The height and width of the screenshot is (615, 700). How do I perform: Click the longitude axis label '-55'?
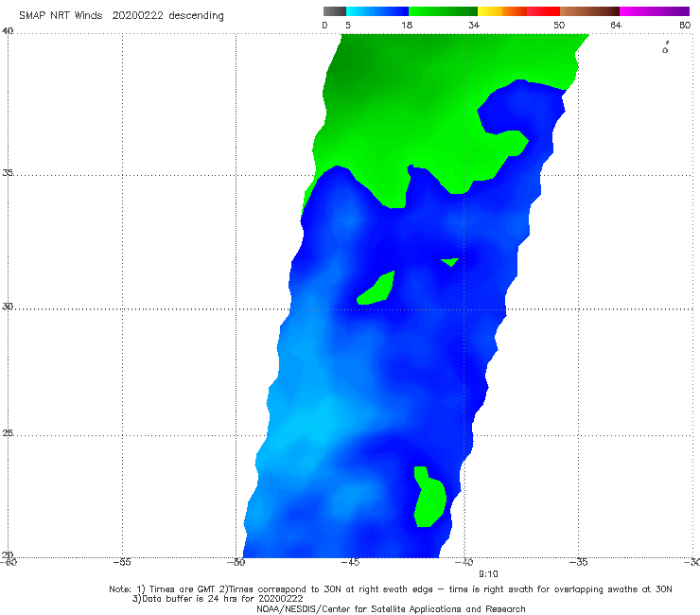click(122, 562)
